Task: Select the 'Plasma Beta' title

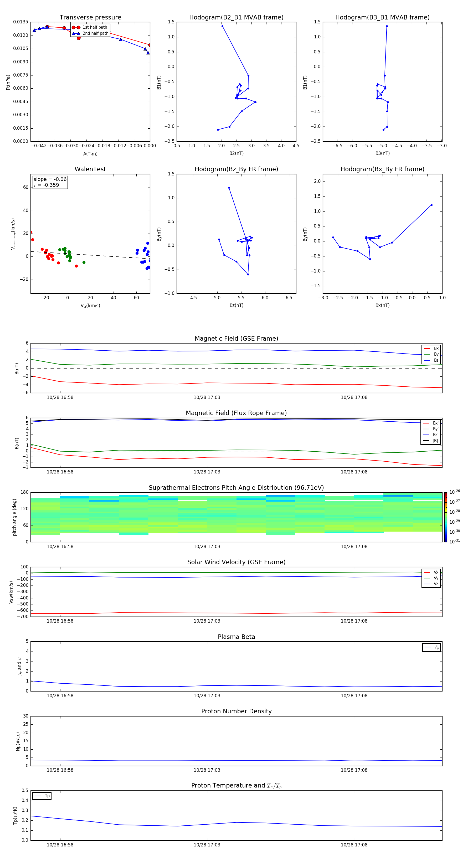Action: point(236,637)
